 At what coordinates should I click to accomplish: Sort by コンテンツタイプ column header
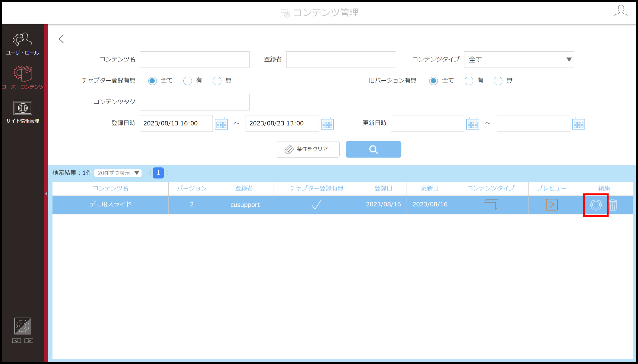(491, 188)
